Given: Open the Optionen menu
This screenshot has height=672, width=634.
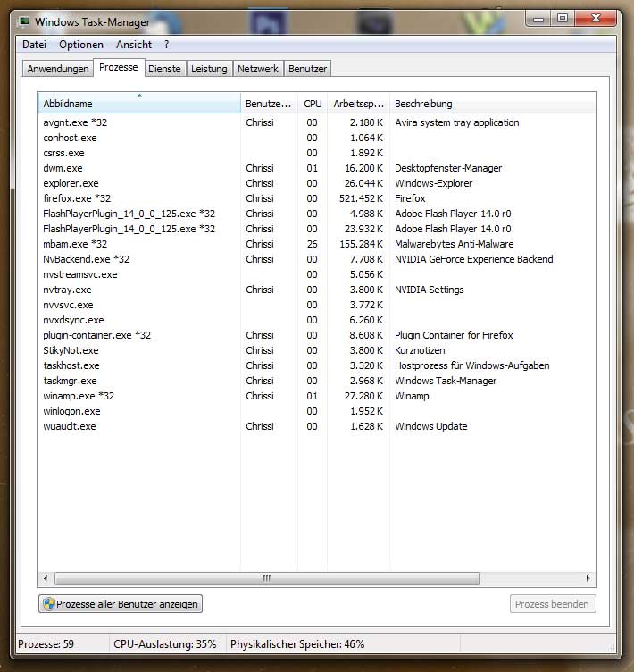Looking at the screenshot, I should coord(81,45).
